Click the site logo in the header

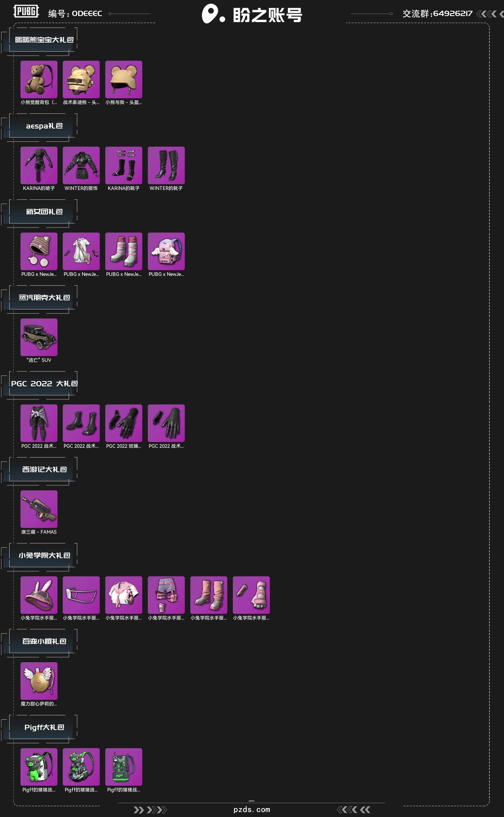pos(252,14)
